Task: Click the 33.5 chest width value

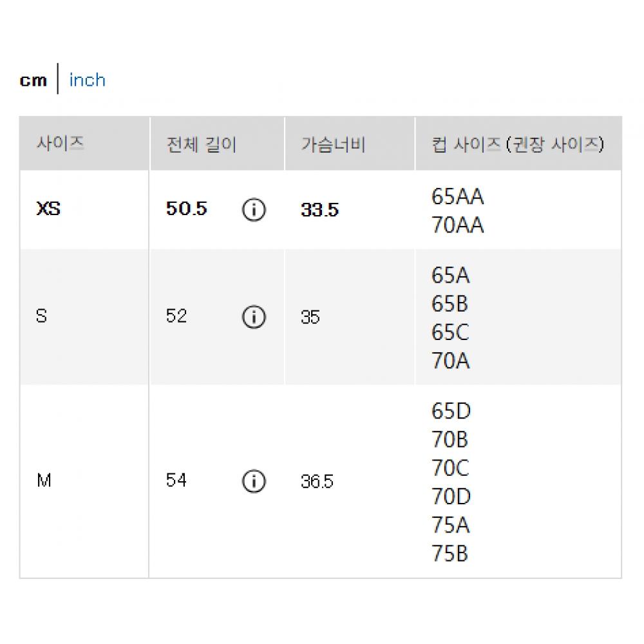Action: (x=319, y=210)
